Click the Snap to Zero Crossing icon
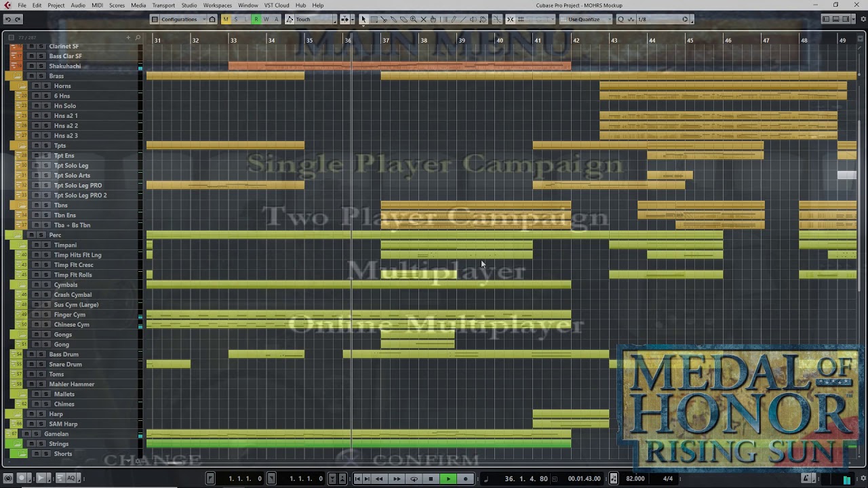This screenshot has width=868, height=488. click(x=497, y=19)
